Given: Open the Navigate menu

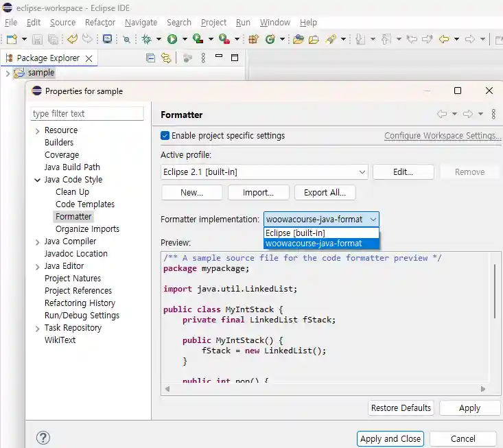Looking at the screenshot, I should tap(141, 23).
